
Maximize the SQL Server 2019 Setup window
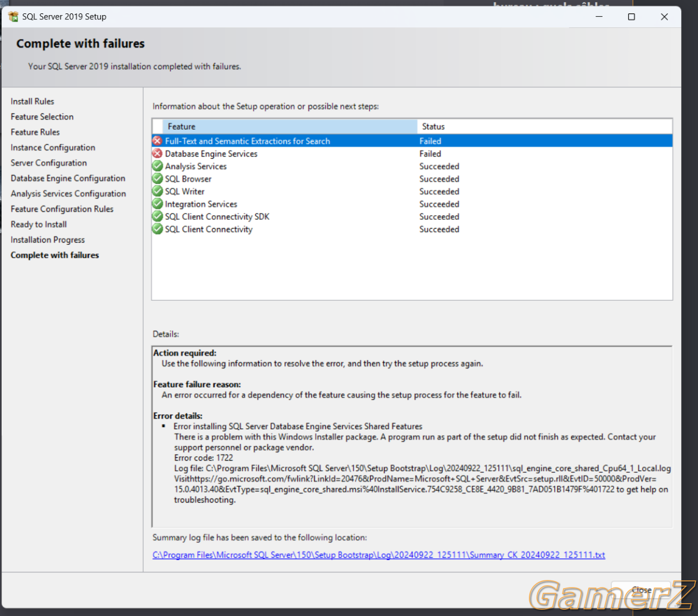tap(632, 17)
